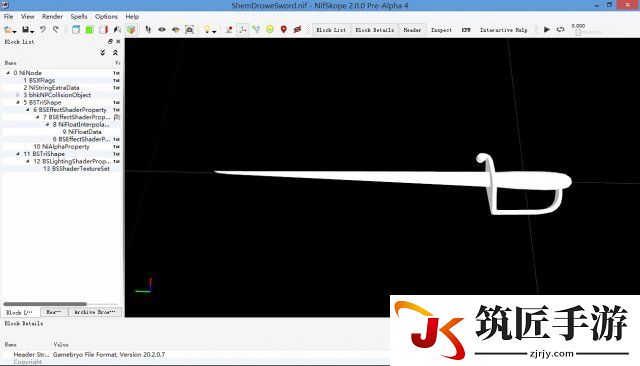This screenshot has width=640, height=366.
Task: Click the animation time slider
Action: 587,33
